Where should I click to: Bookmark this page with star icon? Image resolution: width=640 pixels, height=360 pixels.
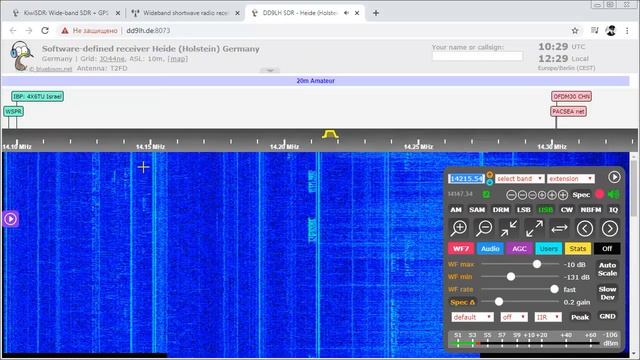(575, 31)
